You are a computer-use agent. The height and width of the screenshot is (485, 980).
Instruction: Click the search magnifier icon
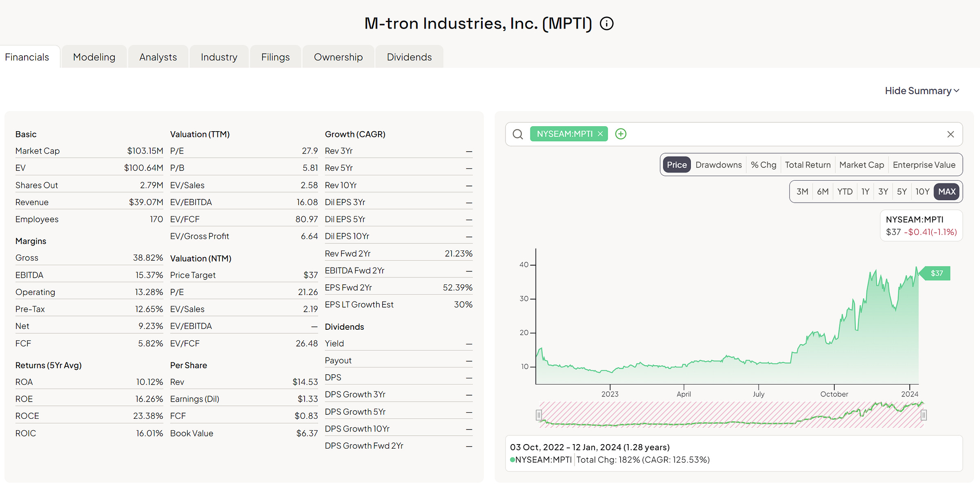tap(518, 134)
